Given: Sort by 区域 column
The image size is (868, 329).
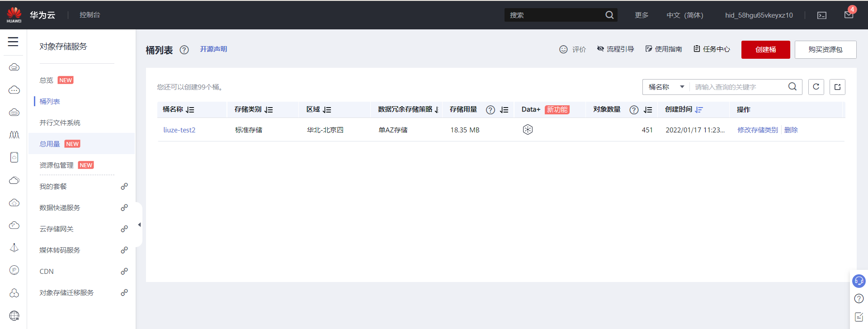Looking at the screenshot, I should coord(327,110).
